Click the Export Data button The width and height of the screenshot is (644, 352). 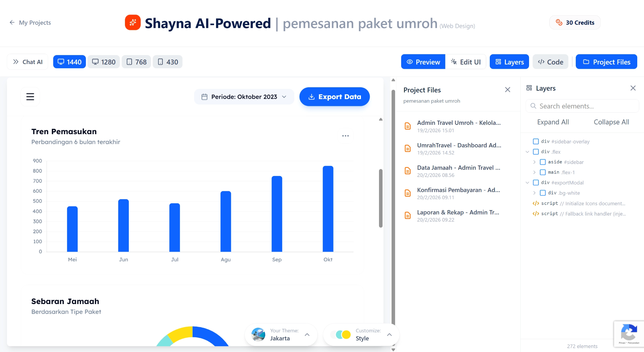pos(334,97)
